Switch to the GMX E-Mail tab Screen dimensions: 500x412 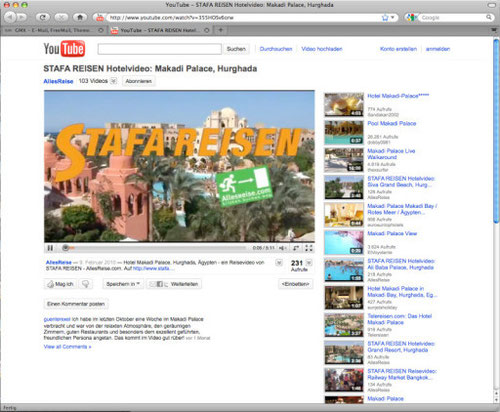tap(53, 30)
